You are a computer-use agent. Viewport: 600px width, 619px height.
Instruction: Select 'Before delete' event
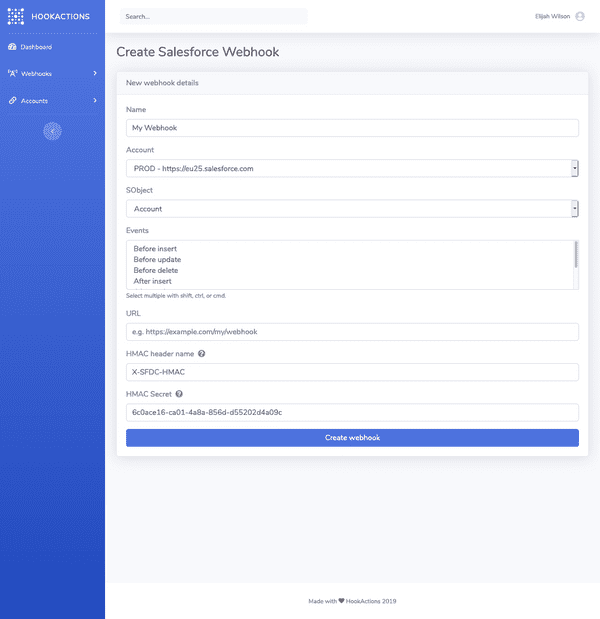click(x=156, y=270)
